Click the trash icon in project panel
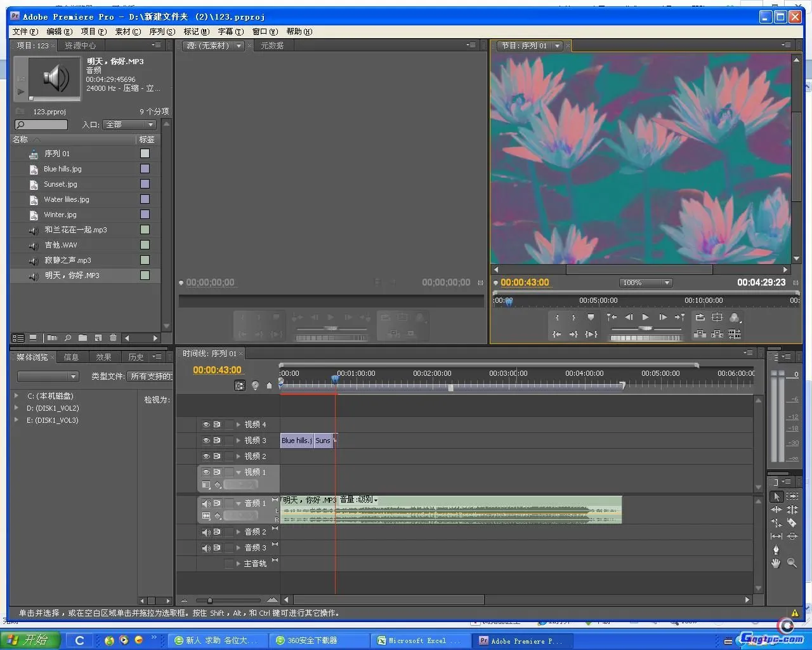The image size is (812, 650). (113, 338)
